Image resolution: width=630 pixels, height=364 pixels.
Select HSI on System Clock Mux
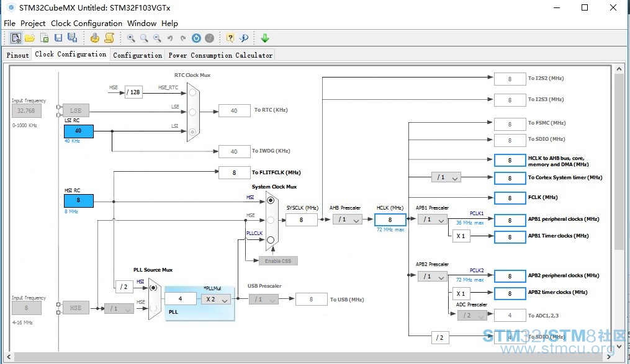(x=271, y=200)
